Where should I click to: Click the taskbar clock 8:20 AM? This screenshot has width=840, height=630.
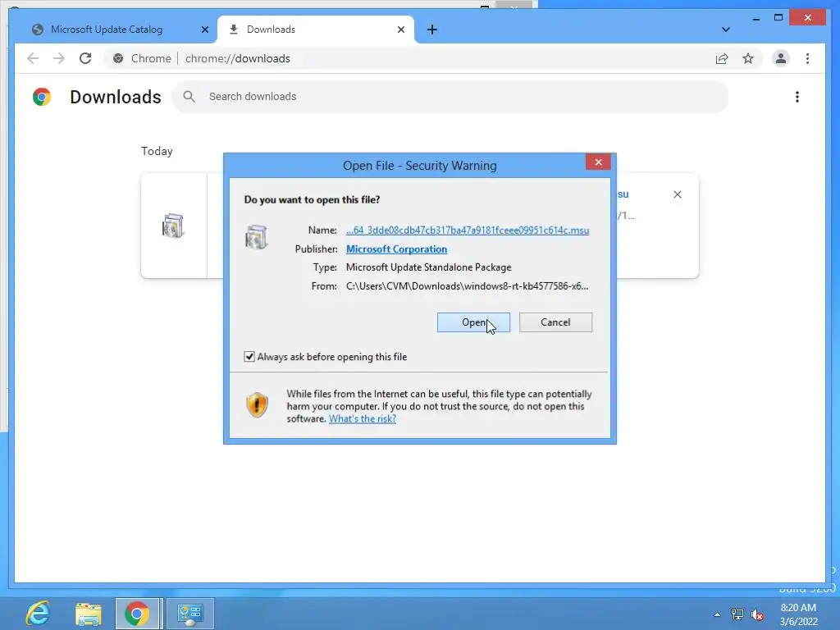(x=798, y=608)
